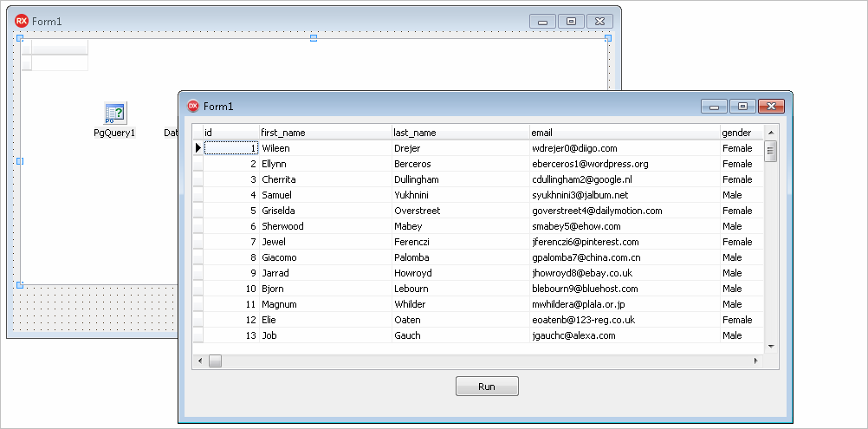868x429 pixels.
Task: Select the cell 'Drejer'
Action: tap(461, 148)
